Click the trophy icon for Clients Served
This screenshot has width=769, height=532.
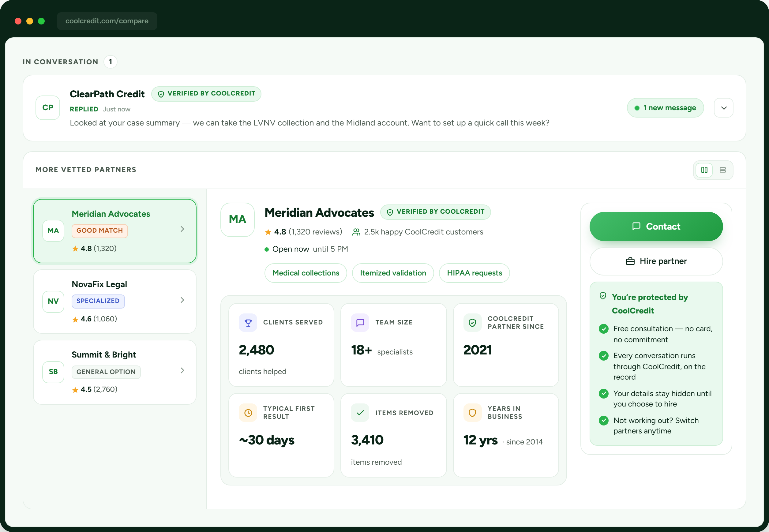coord(248,322)
